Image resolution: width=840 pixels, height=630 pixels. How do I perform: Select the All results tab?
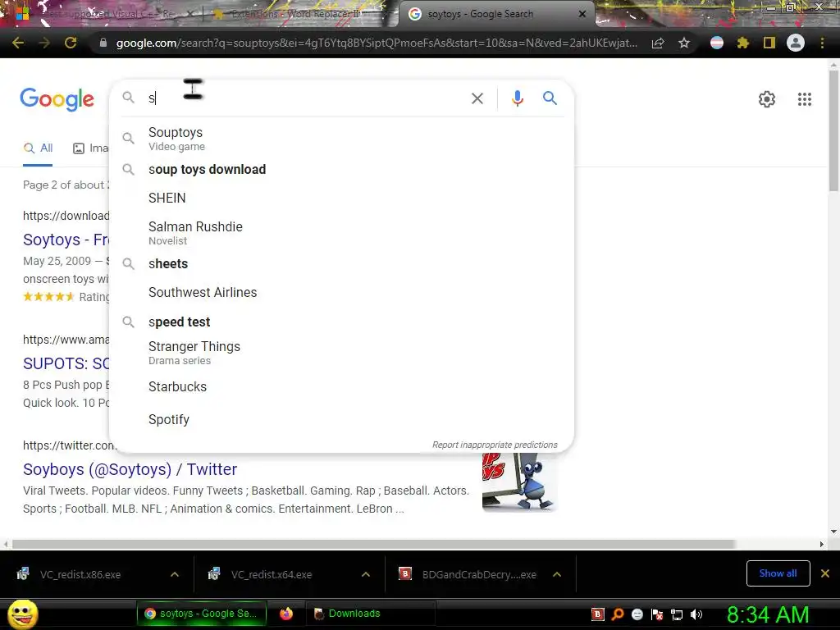pyautogui.click(x=38, y=148)
